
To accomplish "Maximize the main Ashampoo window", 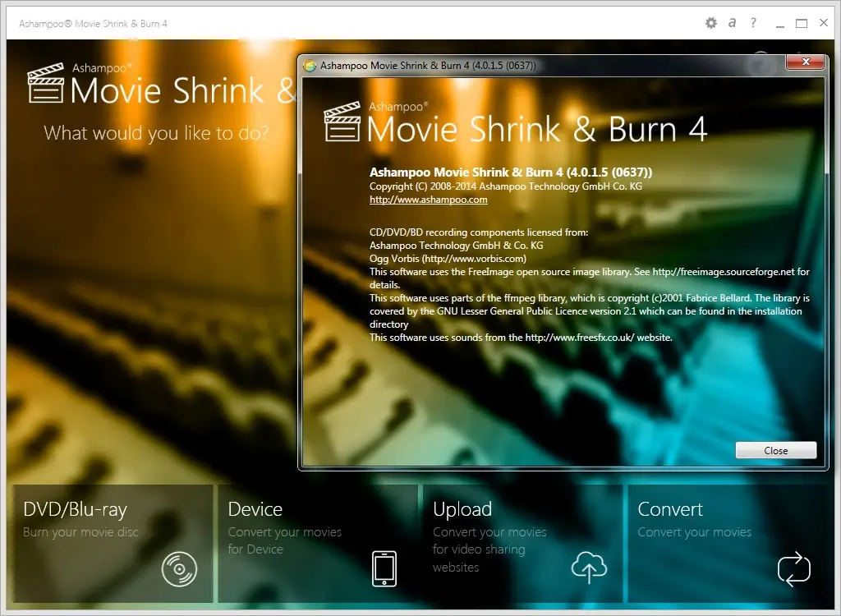I will [802, 23].
